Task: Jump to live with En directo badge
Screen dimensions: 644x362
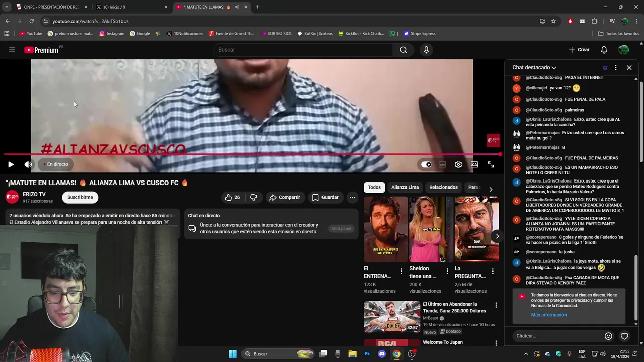Action: [55, 164]
